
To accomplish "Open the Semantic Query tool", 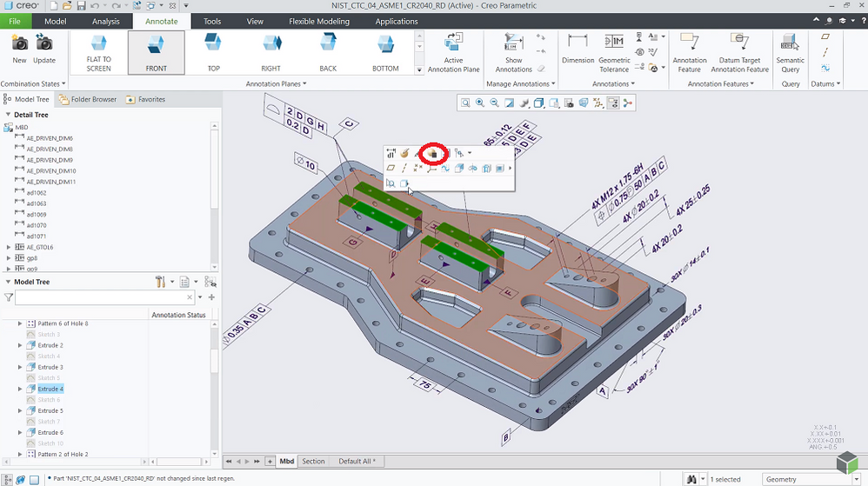I will (x=790, y=50).
